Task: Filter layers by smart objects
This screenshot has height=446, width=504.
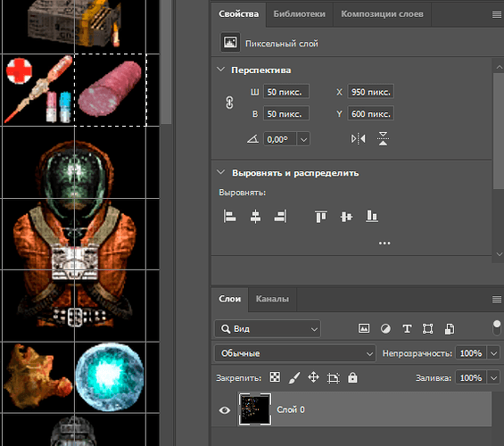Action: click(x=450, y=328)
